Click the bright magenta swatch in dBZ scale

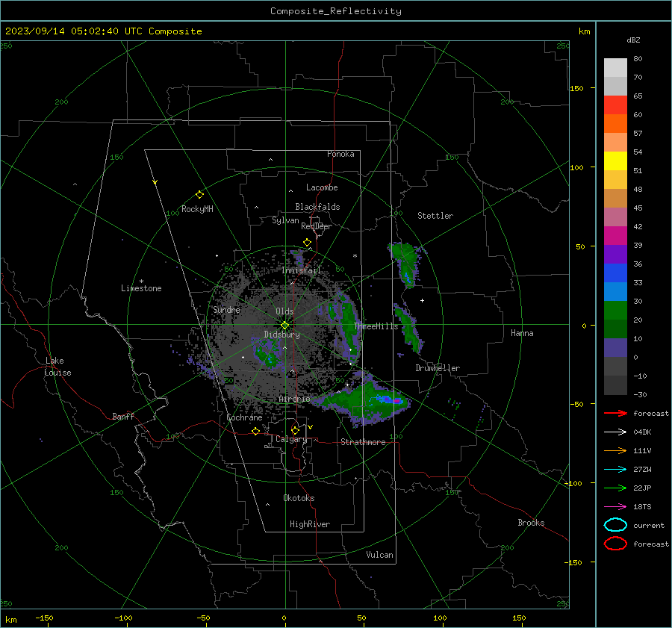615,235
